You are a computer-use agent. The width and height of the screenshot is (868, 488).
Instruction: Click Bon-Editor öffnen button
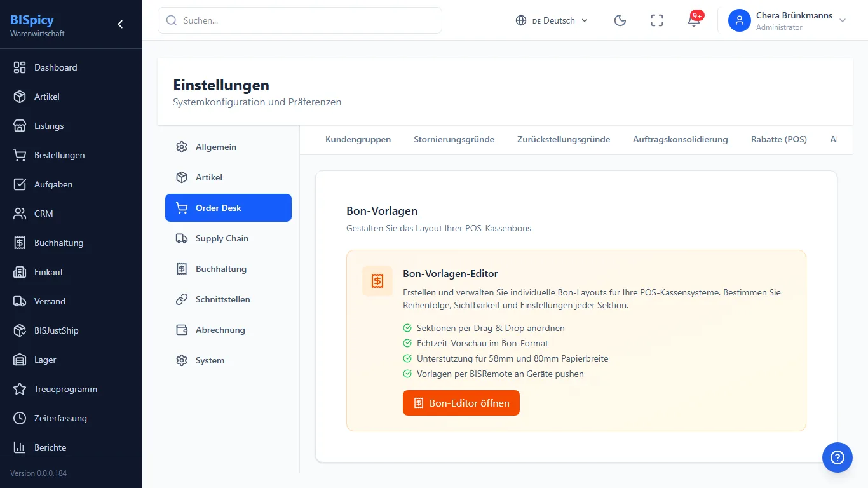[x=461, y=403]
